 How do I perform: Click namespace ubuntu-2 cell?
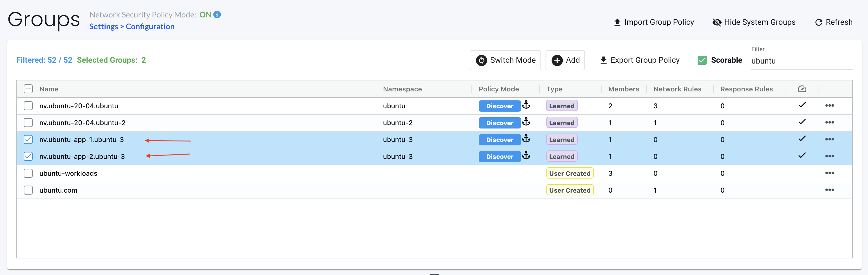coord(398,123)
